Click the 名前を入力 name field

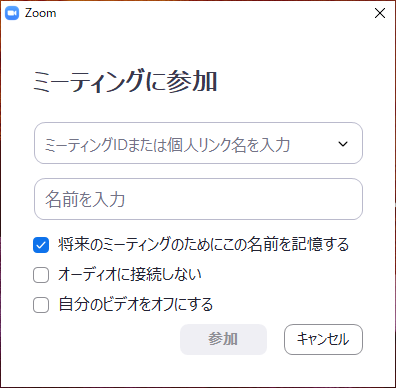pyautogui.click(x=198, y=199)
